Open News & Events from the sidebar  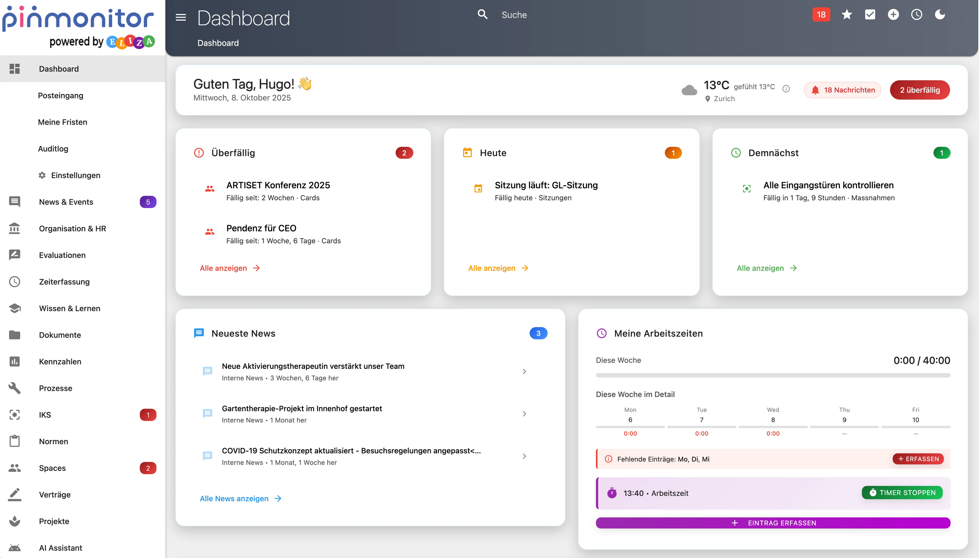tap(66, 202)
